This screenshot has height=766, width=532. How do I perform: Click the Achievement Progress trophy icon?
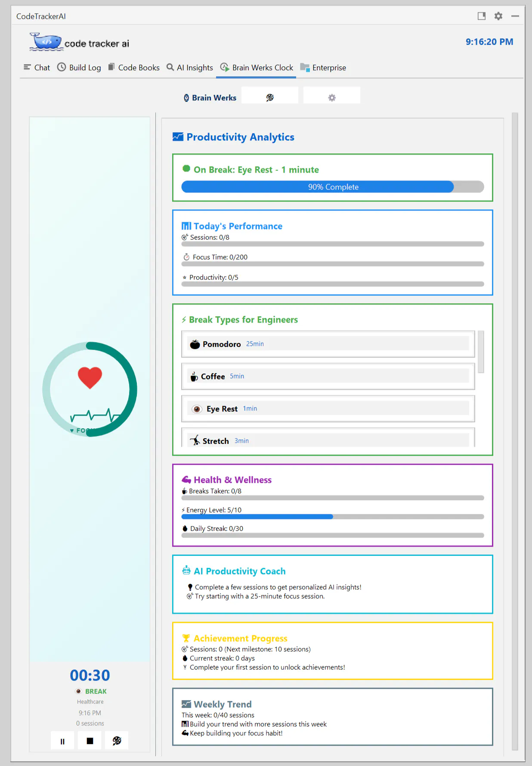pos(186,638)
